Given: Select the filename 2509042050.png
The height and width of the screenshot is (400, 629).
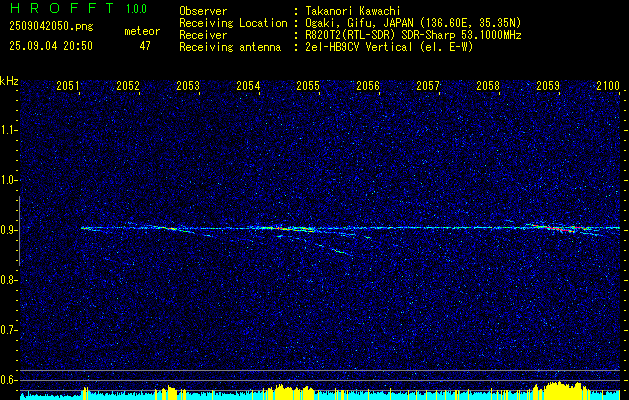Looking at the screenshot, I should coord(51,27).
